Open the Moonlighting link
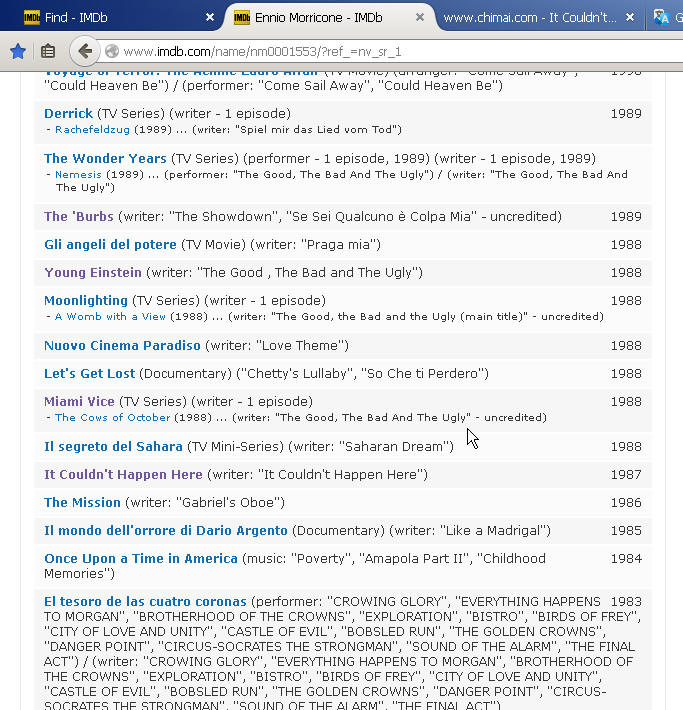This screenshot has height=710, width=683. (86, 301)
